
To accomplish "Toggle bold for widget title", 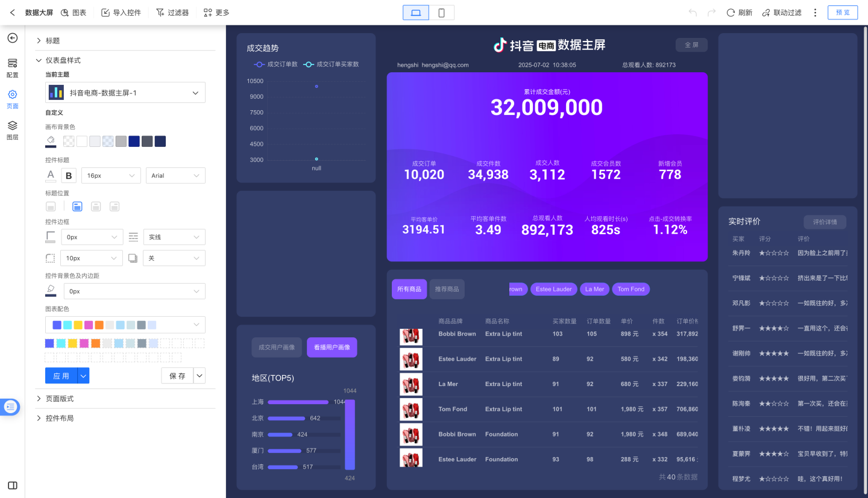I will (69, 176).
